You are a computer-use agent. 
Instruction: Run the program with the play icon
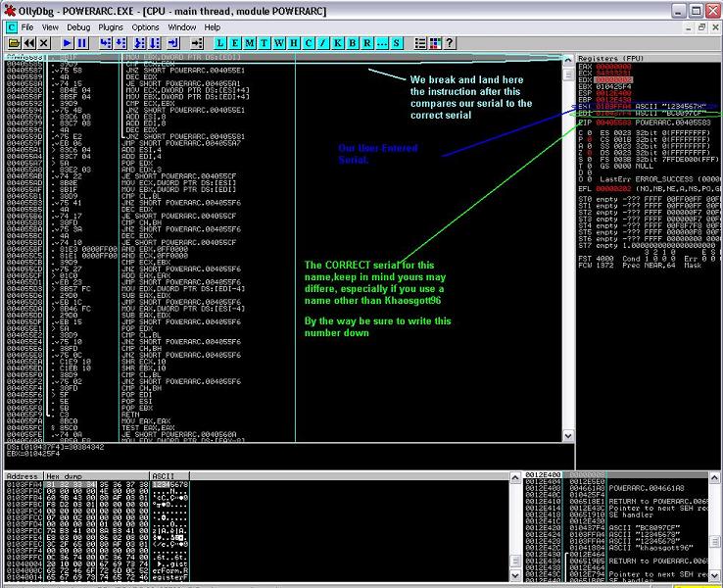tap(68, 43)
